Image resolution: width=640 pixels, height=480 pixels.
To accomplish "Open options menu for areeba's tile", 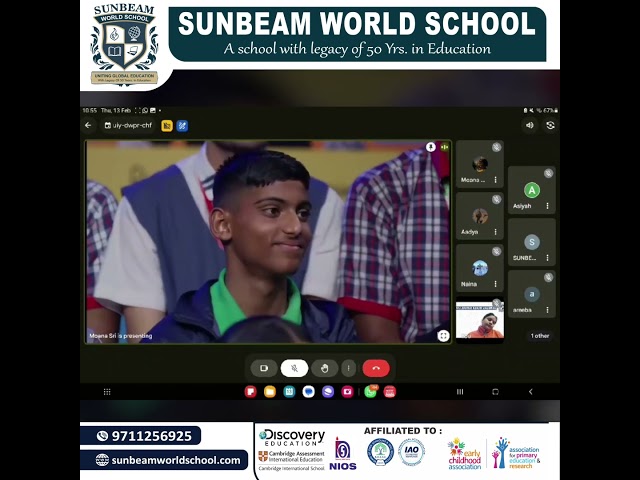I will [547, 310].
